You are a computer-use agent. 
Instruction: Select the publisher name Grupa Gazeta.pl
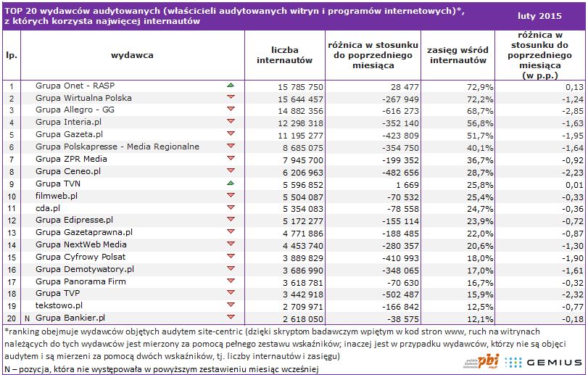[x=69, y=134]
